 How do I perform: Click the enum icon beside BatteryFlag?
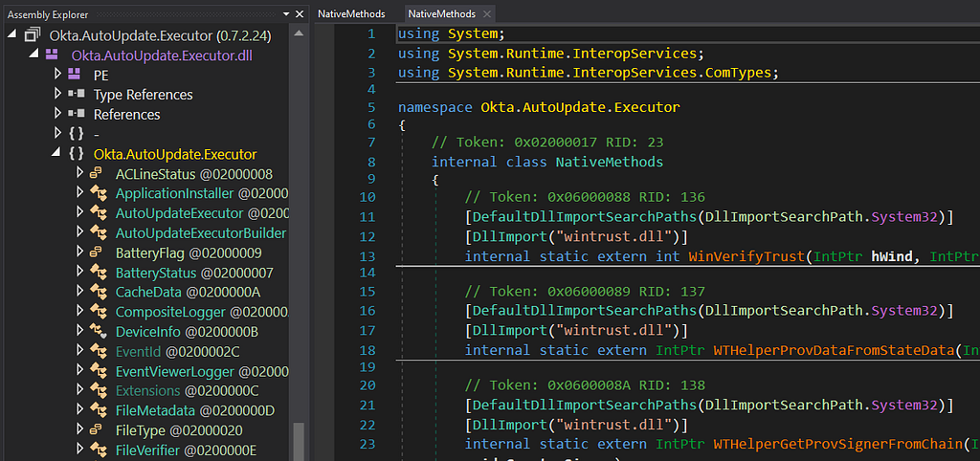point(97,253)
